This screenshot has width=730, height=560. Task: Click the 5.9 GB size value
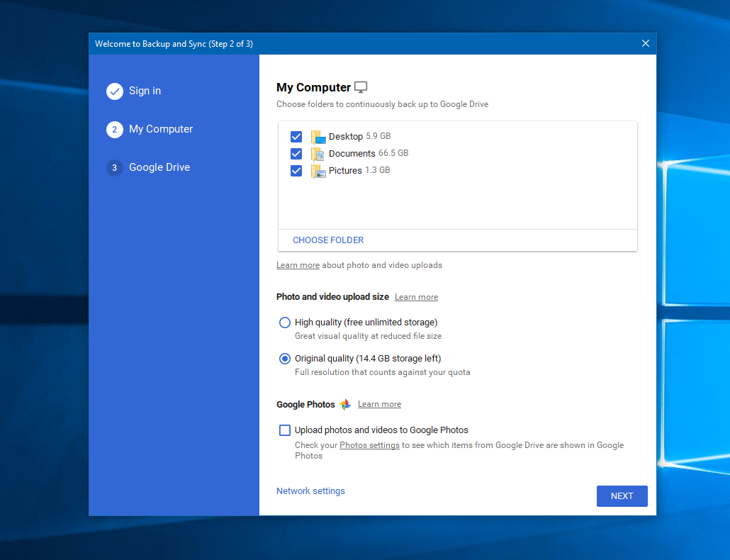pyautogui.click(x=378, y=136)
